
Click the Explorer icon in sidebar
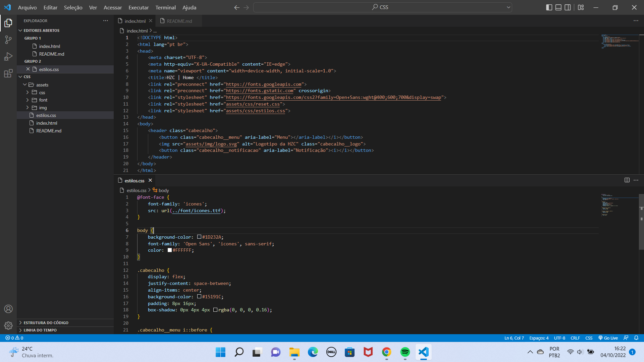pyautogui.click(x=8, y=24)
